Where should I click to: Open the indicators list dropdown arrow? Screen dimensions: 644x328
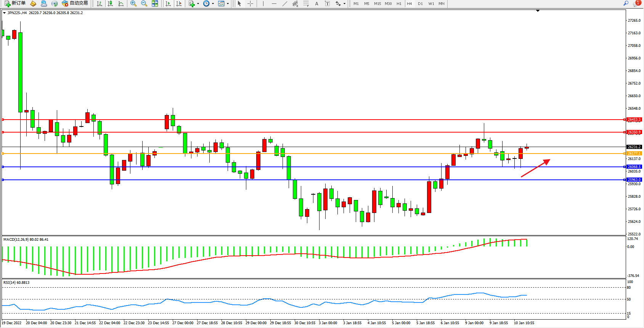[x=198, y=3]
